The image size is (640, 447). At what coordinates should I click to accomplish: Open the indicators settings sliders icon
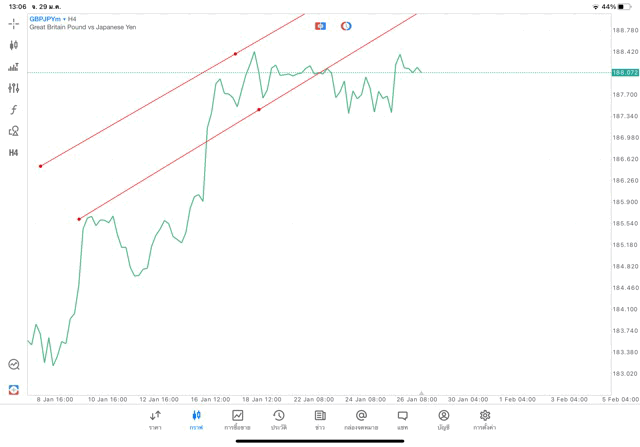tap(14, 88)
